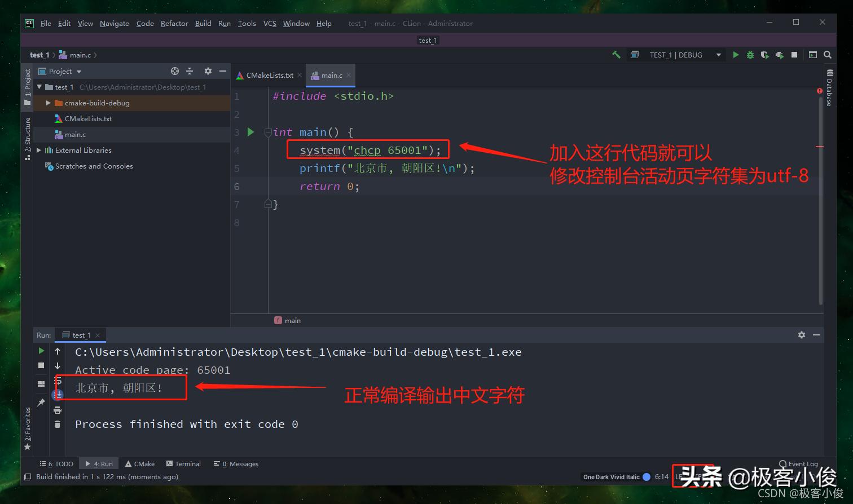Open Project panel settings gear
The image size is (853, 504).
click(208, 71)
